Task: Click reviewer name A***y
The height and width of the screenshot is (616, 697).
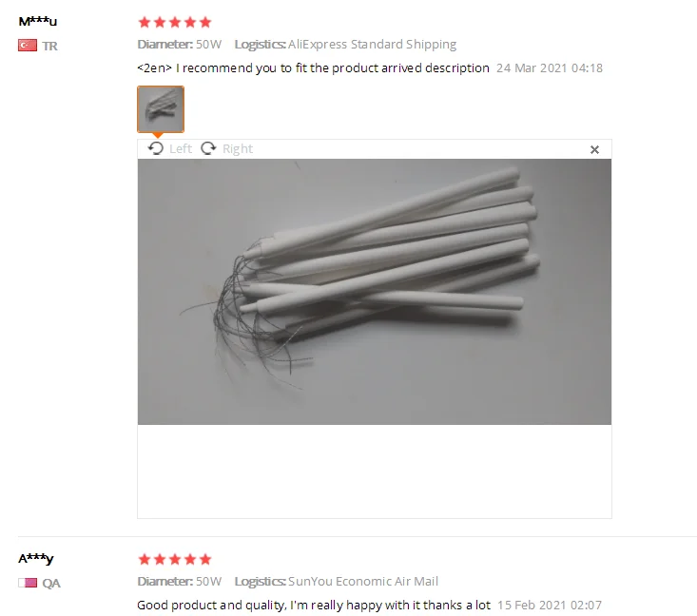Action: click(36, 559)
